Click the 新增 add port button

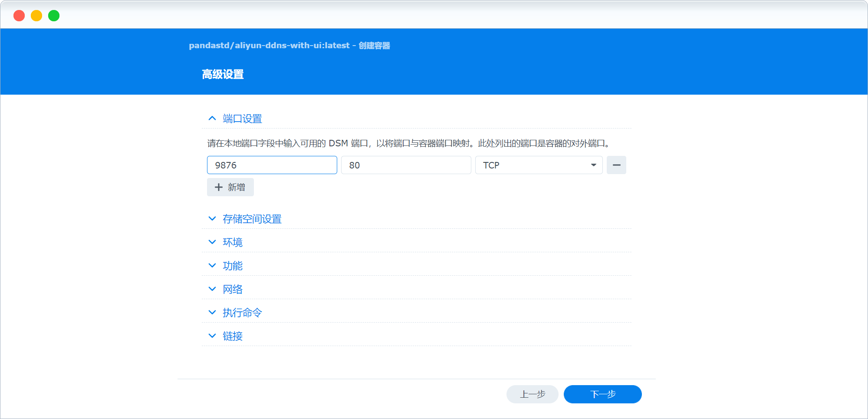[x=230, y=187]
